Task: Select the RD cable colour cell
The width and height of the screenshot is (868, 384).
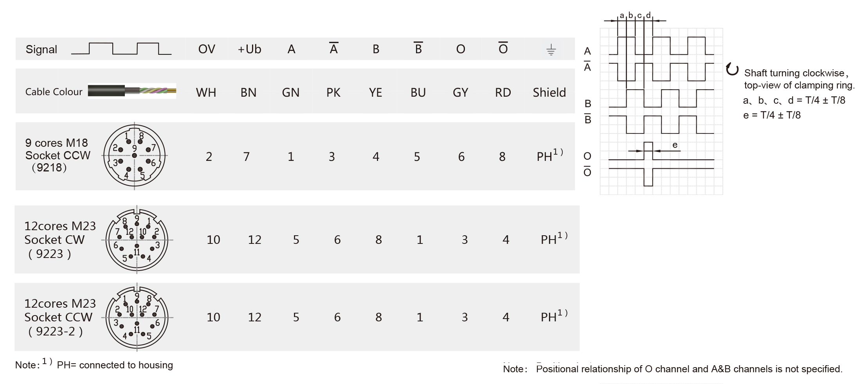Action: click(x=503, y=92)
